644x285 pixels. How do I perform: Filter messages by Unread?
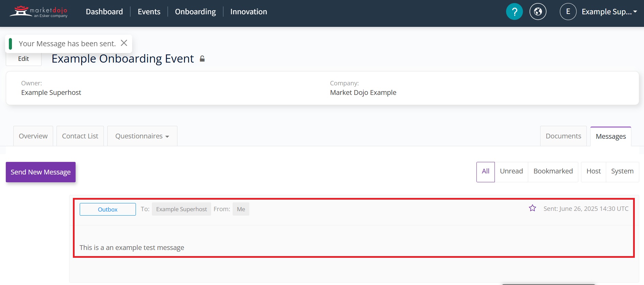(511, 171)
